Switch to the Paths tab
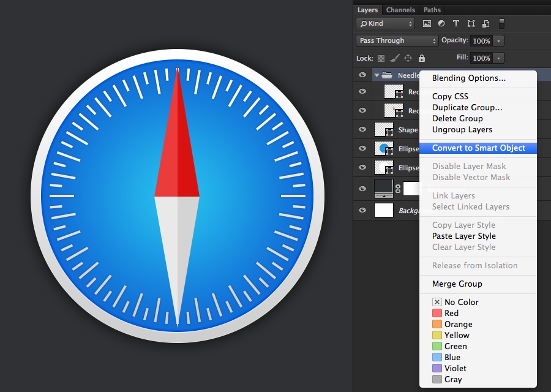 click(432, 10)
